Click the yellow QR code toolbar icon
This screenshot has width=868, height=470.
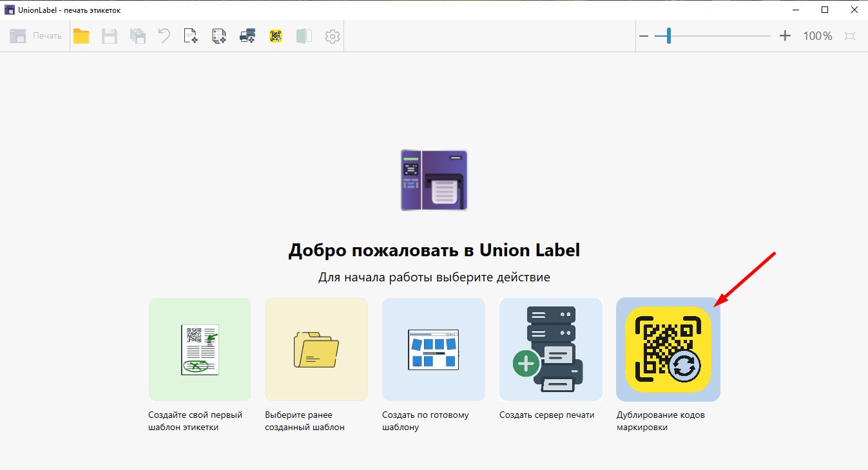276,36
